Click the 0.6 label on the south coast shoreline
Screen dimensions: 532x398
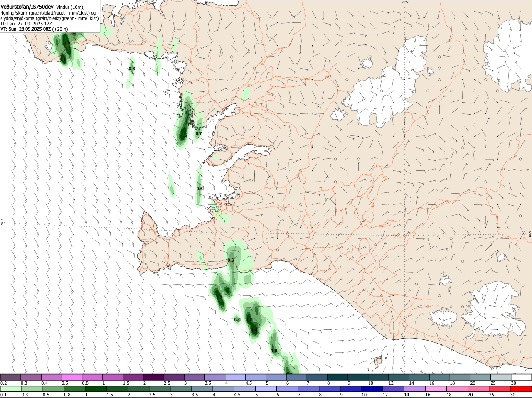point(231,260)
